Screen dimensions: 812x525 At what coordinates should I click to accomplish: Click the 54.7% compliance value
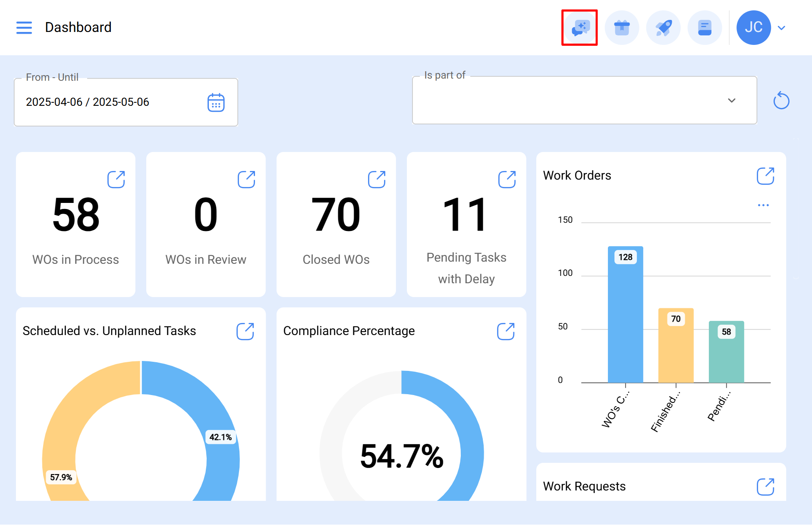pos(402,456)
